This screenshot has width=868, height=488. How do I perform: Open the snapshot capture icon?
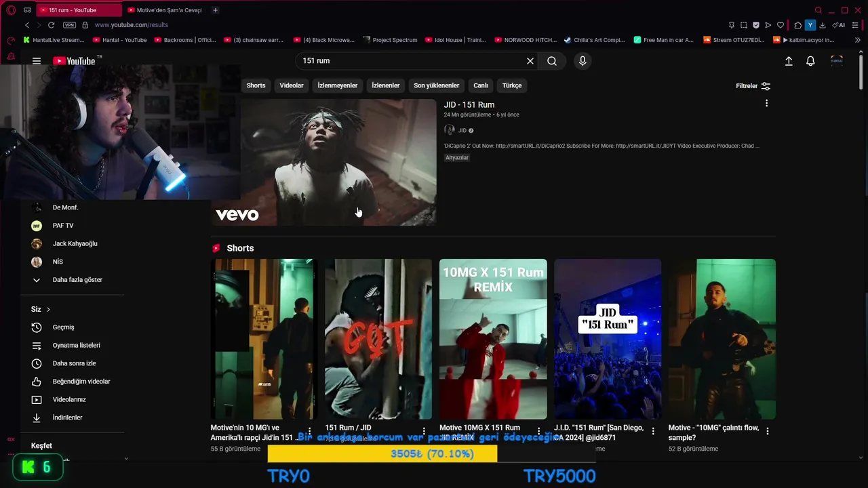pyautogui.click(x=744, y=25)
